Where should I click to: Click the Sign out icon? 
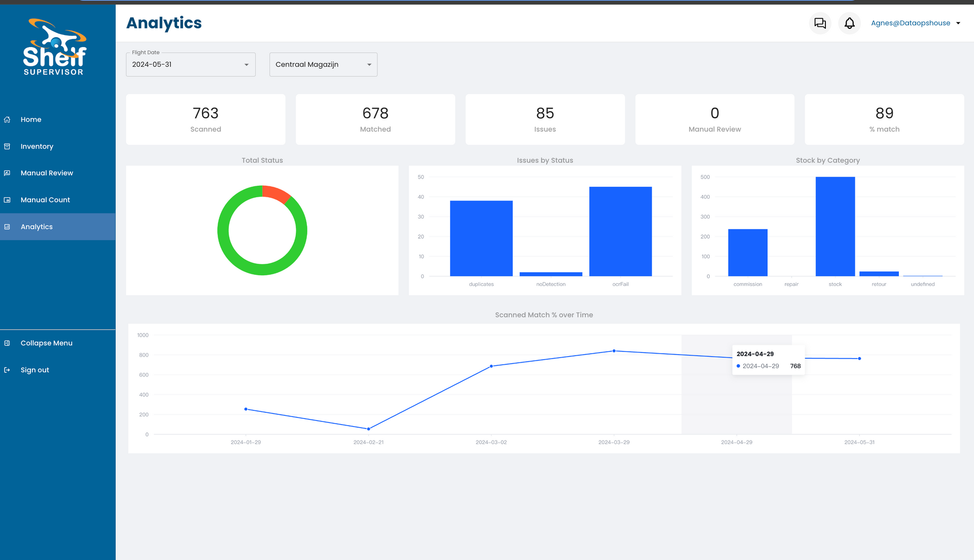point(7,370)
